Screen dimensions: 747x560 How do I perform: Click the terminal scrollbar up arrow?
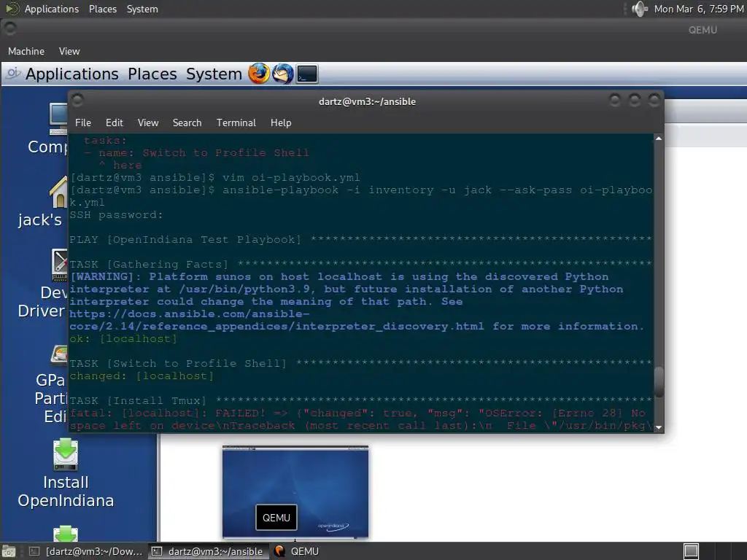[x=659, y=139]
